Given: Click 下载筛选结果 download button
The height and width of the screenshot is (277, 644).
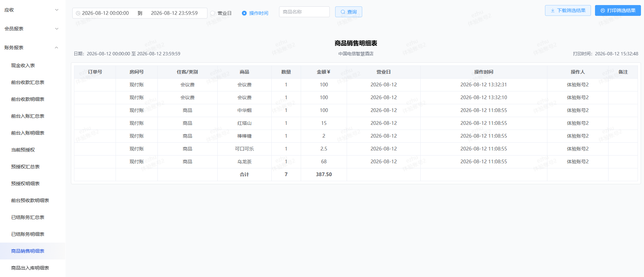Looking at the screenshot, I should pos(568,10).
